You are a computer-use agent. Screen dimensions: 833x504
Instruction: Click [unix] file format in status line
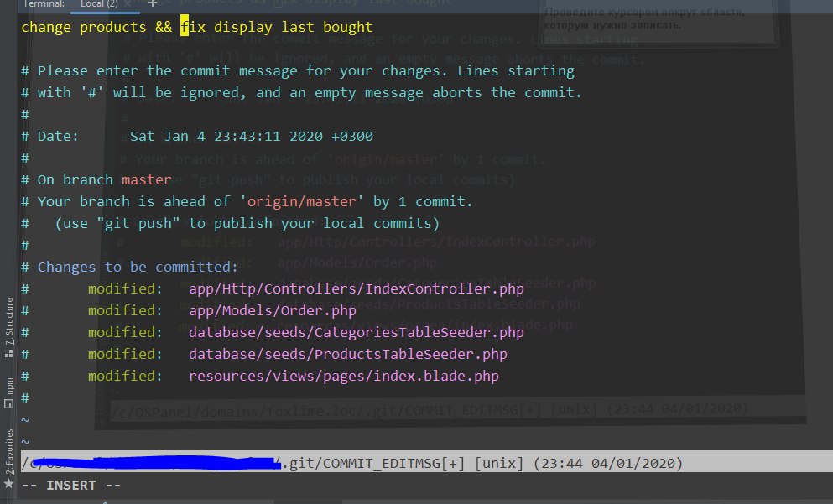499,463
